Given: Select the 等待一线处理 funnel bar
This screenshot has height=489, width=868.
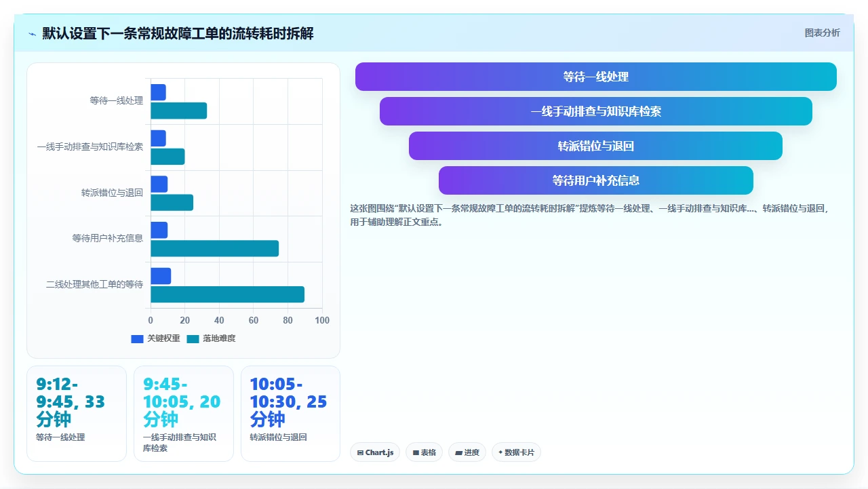Looking at the screenshot, I should [x=595, y=77].
